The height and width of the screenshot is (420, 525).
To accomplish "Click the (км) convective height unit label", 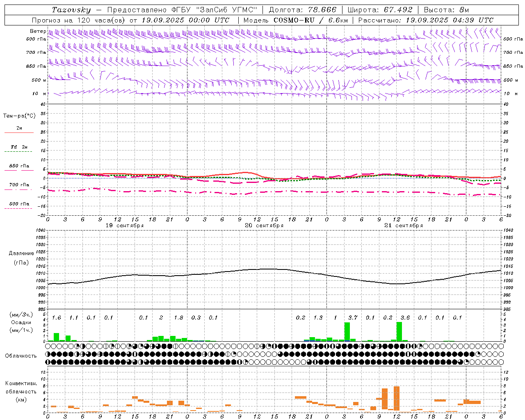I will click(21, 399).
